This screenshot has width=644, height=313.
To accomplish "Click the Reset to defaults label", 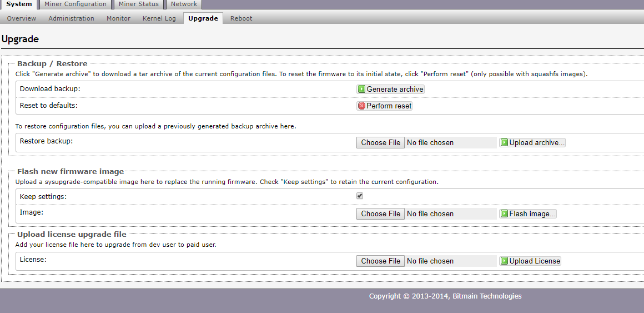I will click(x=48, y=105).
